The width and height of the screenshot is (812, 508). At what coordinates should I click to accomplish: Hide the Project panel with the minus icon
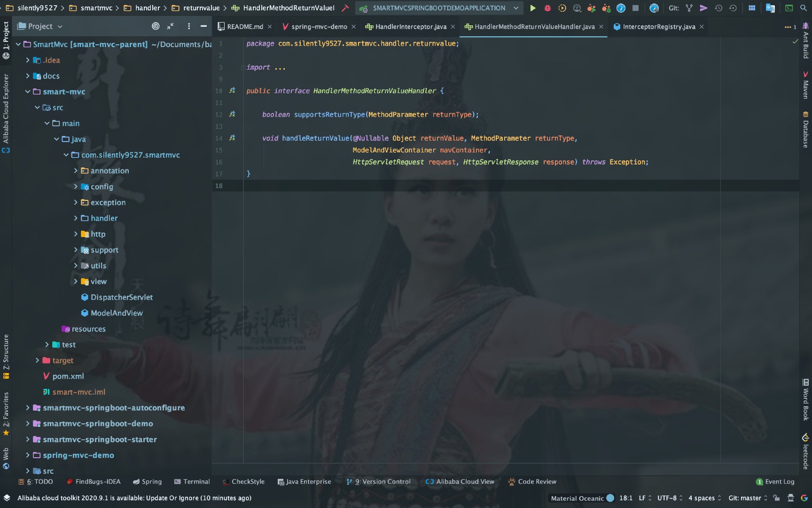tap(203, 26)
